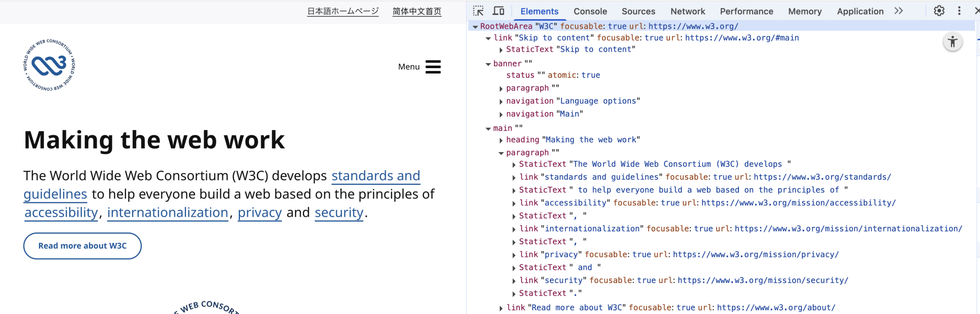Expand navigation Main node
Image resolution: width=980 pixels, height=314 pixels.
coord(501,114)
